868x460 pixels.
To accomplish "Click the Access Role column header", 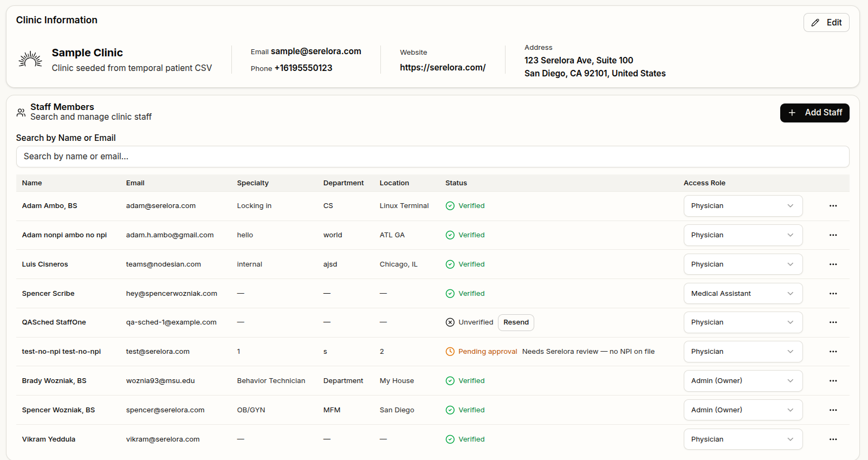I will (704, 183).
